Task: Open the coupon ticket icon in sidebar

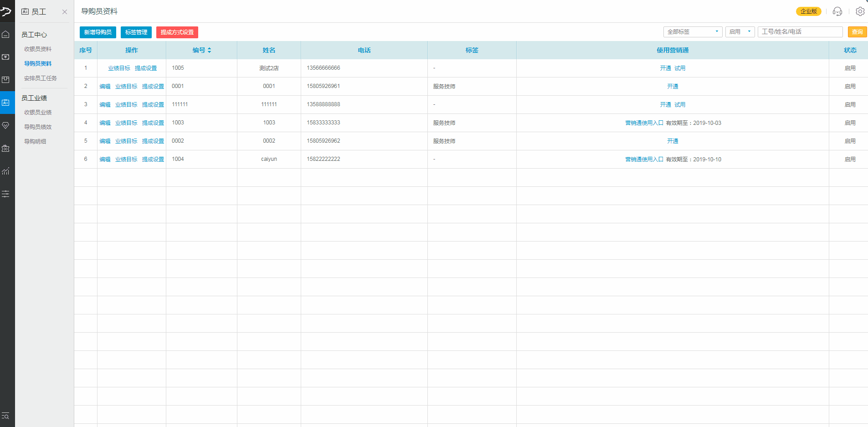Action: coord(6,149)
